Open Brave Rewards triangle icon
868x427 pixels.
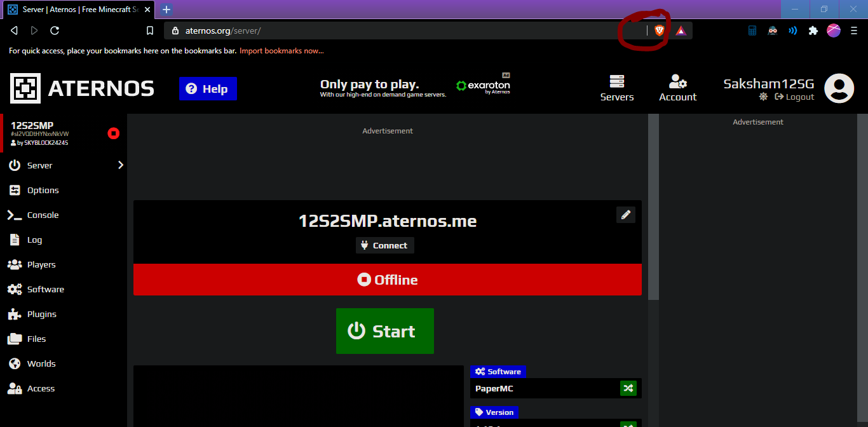coord(681,30)
